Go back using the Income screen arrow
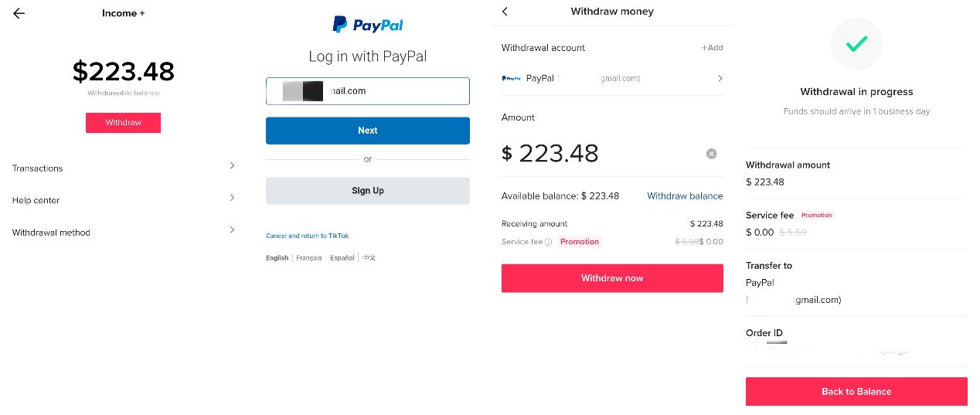This screenshot has width=980, height=415. (x=19, y=13)
